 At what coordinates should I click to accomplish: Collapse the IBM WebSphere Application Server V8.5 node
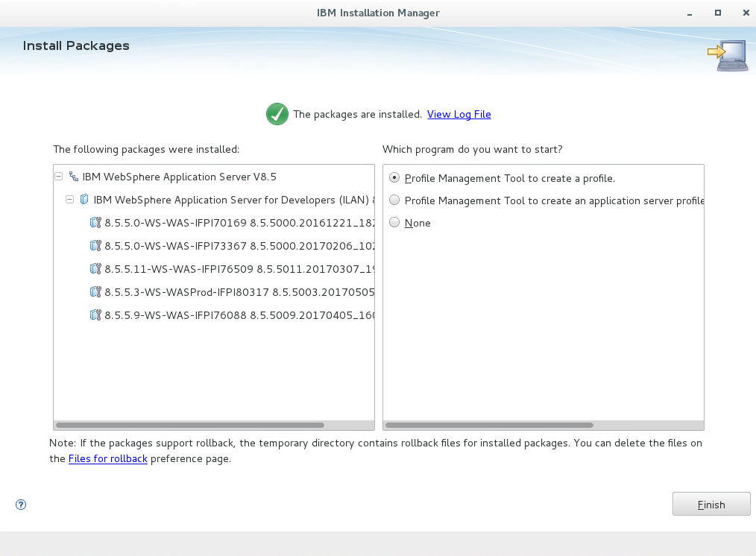pos(59,177)
